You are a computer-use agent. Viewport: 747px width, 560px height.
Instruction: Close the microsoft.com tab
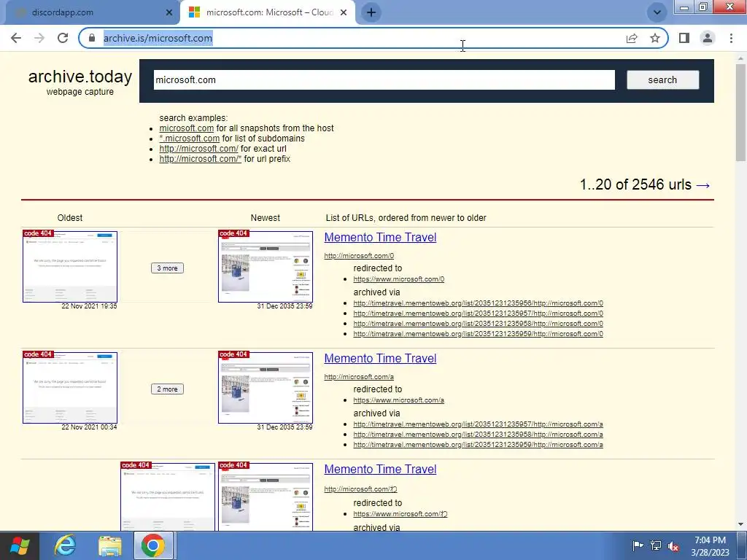pyautogui.click(x=344, y=13)
